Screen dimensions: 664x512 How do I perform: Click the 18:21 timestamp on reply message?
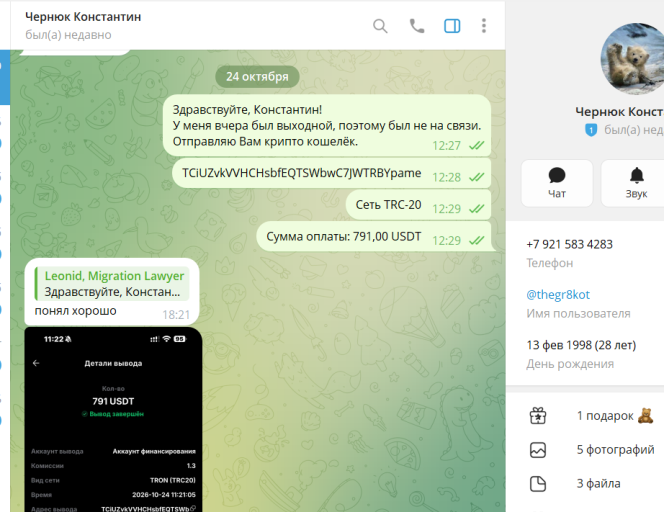coord(176,315)
